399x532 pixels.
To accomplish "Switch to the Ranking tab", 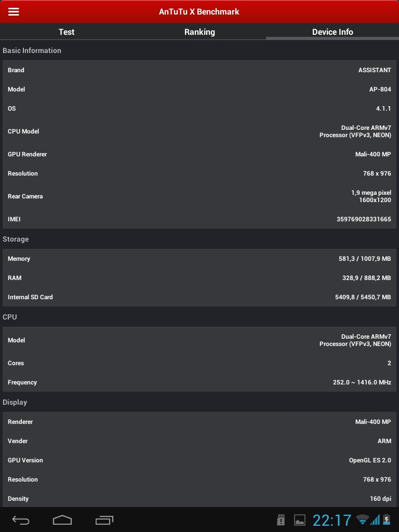I will (199, 32).
